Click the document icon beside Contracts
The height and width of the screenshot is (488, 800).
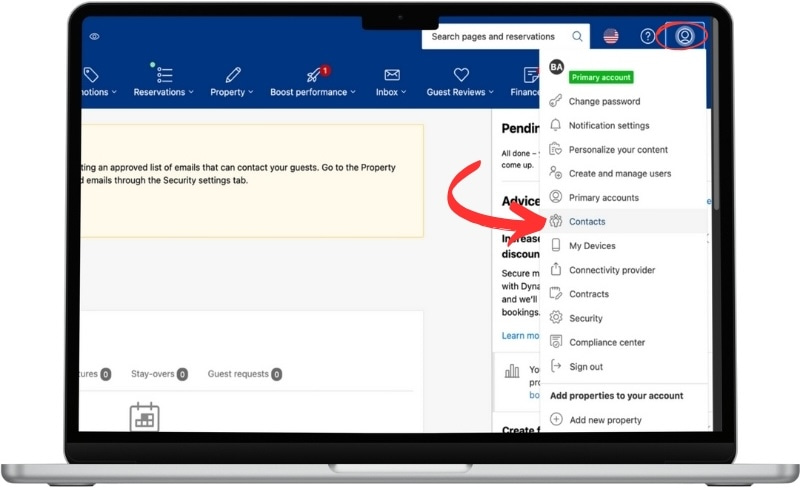point(556,294)
